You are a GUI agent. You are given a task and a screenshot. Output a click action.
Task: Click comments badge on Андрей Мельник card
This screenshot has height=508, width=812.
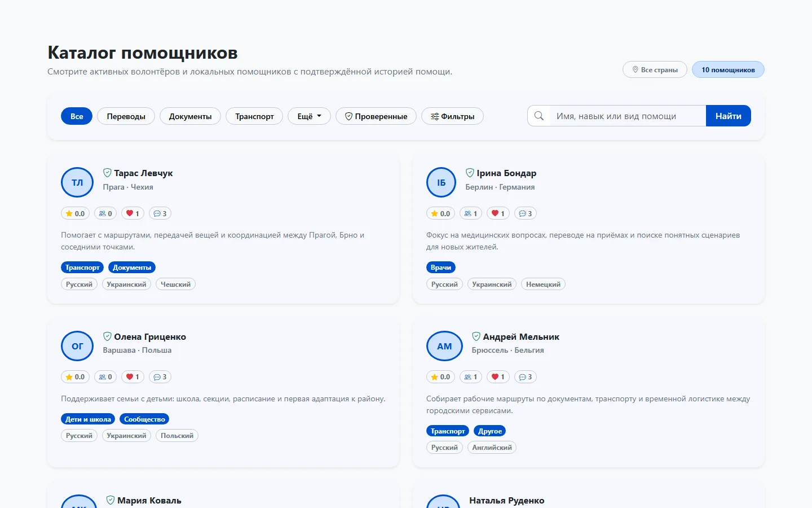pyautogui.click(x=526, y=376)
